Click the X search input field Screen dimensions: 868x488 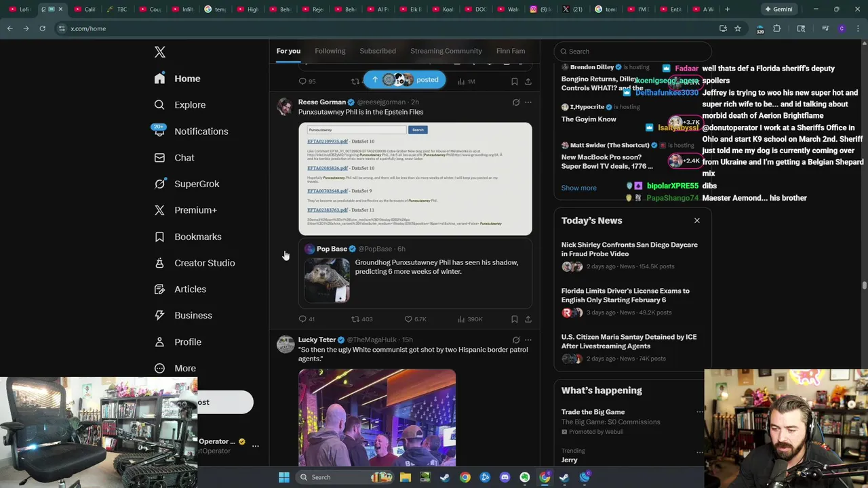(x=633, y=52)
